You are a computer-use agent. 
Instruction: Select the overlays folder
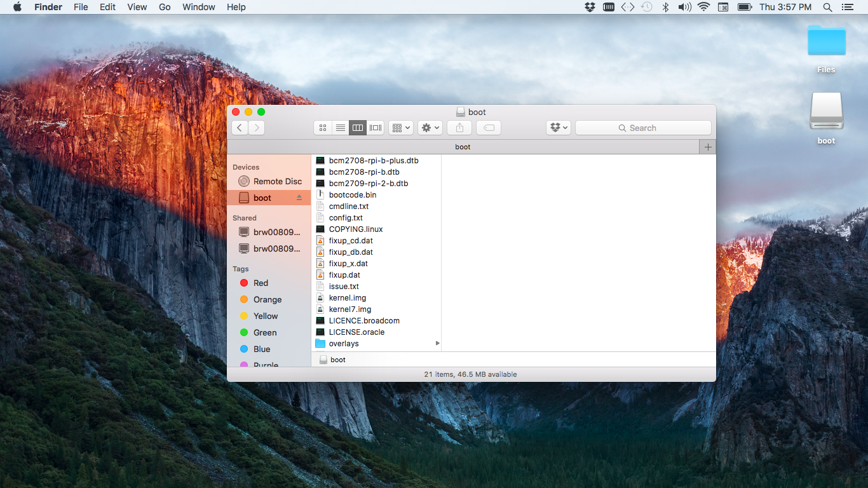[x=377, y=344]
